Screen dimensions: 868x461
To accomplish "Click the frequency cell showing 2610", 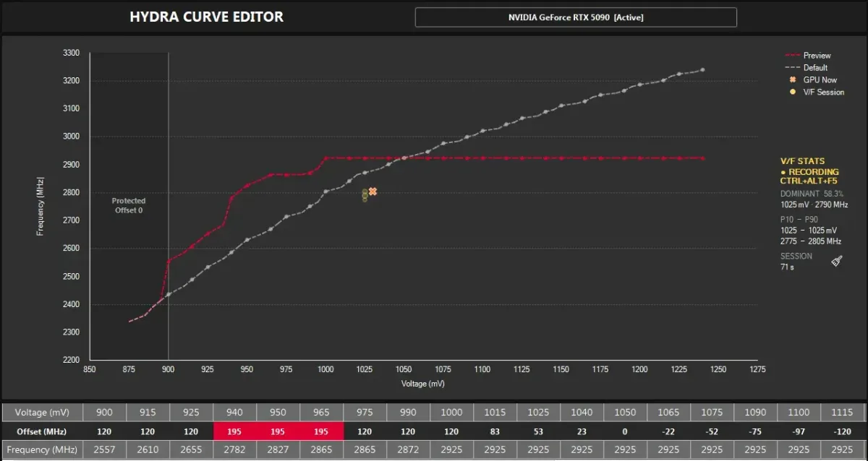I will pyautogui.click(x=148, y=449).
